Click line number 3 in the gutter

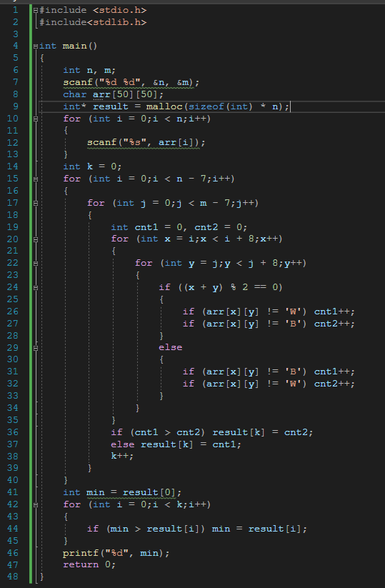coord(16,34)
